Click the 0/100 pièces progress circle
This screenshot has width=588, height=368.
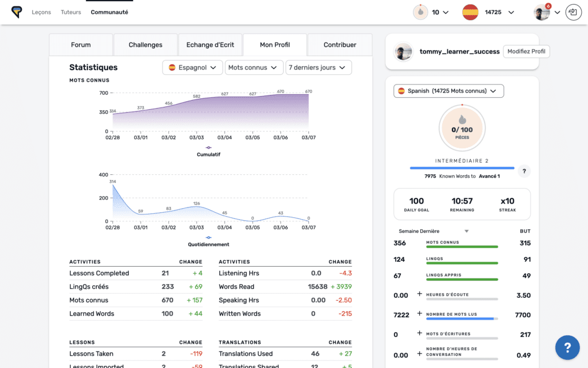[x=462, y=129]
